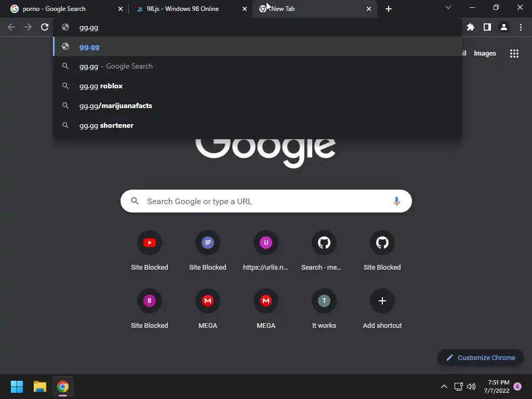Click the microphone voice search icon
This screenshot has width=532, height=399.
(396, 201)
